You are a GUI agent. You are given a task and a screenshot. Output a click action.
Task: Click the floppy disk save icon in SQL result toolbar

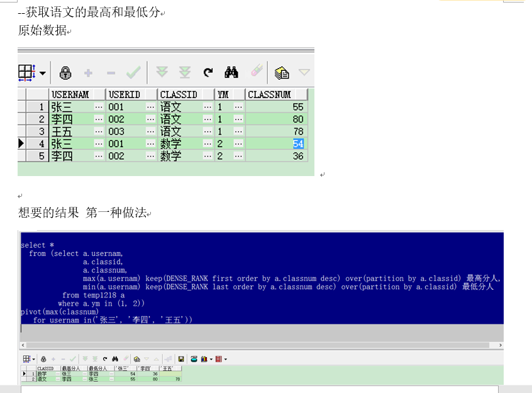point(181,359)
